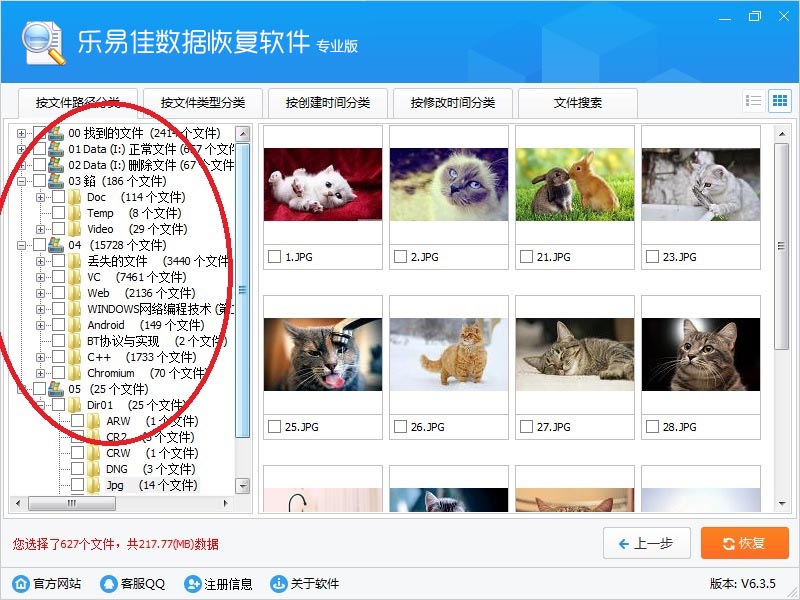800x600 pixels.
Task: Expand the C++ folder node
Action: click(40, 357)
